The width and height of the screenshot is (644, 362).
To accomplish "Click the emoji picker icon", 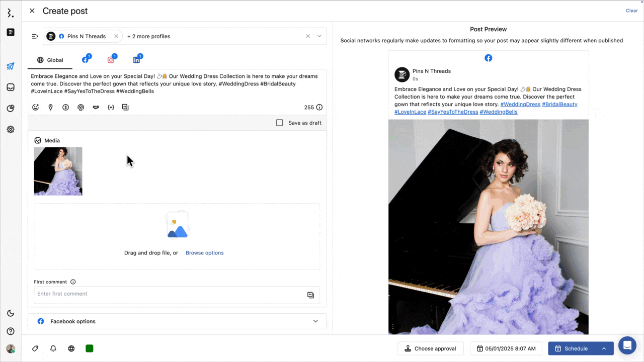I will (36, 107).
